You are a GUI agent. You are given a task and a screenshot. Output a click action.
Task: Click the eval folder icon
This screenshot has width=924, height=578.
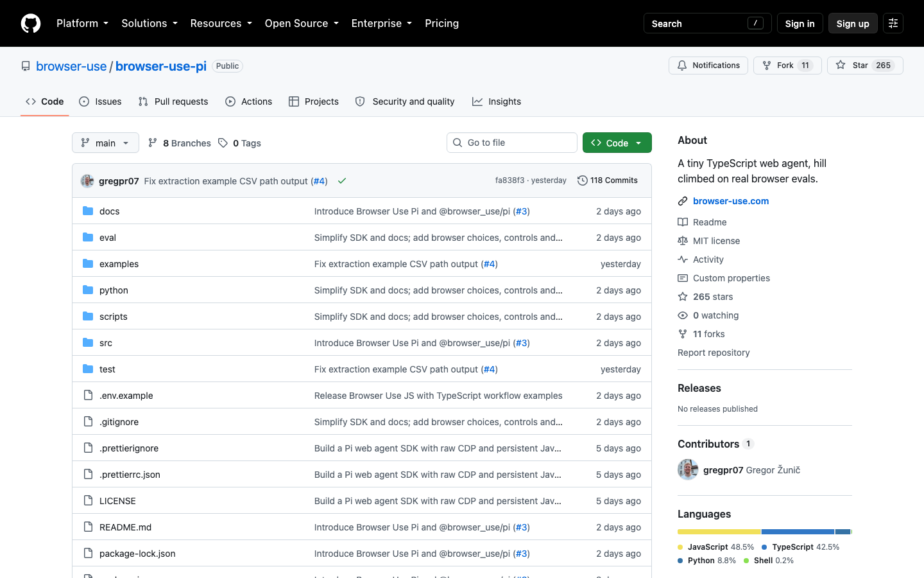pos(88,238)
